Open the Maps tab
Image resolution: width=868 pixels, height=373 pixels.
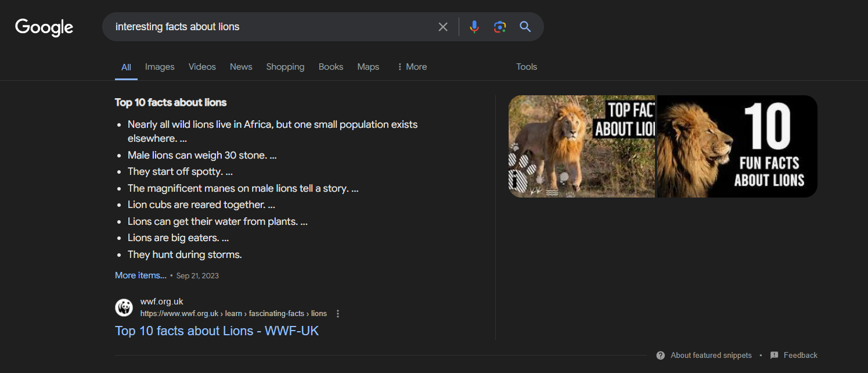(x=368, y=67)
